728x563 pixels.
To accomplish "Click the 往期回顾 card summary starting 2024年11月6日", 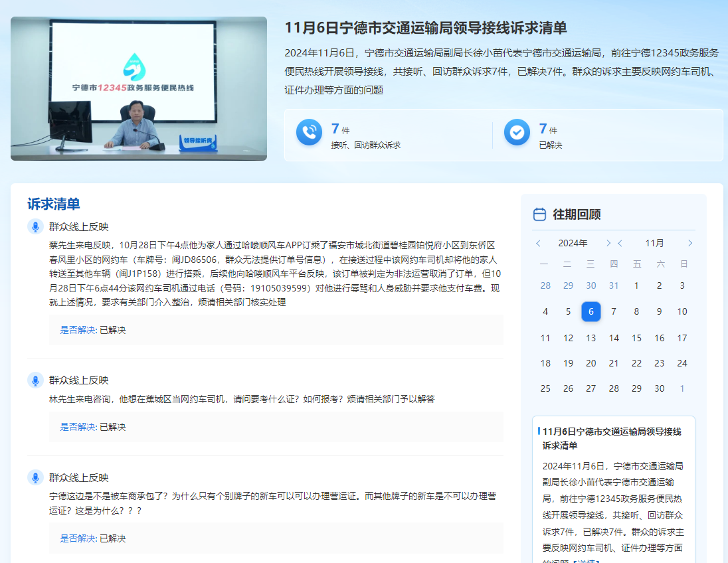I will click(x=613, y=512).
